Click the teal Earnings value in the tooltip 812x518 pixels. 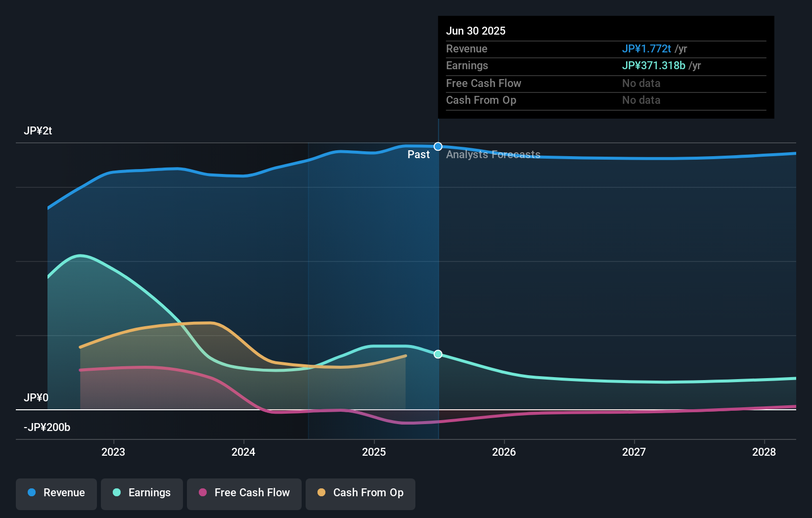(653, 65)
